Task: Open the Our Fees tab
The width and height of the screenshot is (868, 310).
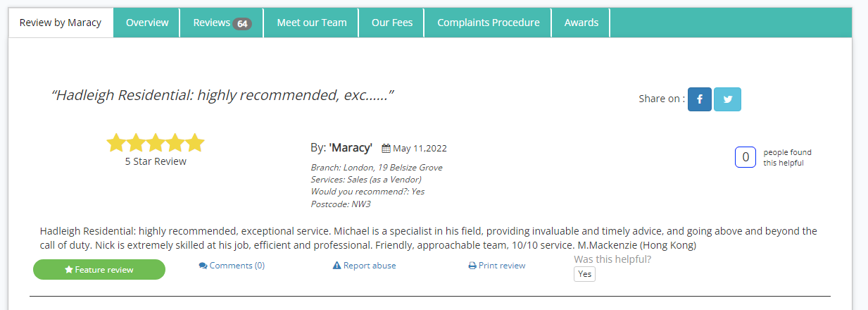Action: [391, 23]
